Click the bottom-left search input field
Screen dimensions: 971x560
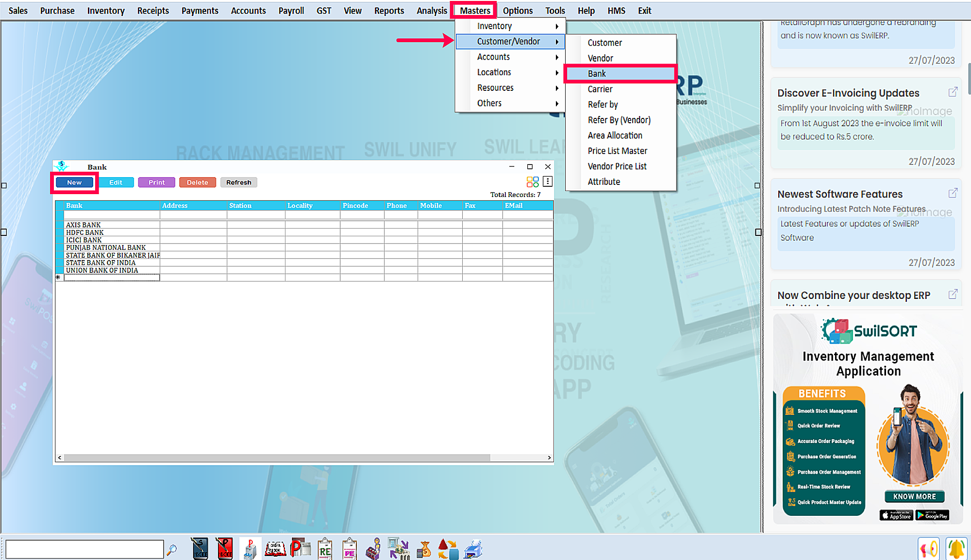coord(84,549)
